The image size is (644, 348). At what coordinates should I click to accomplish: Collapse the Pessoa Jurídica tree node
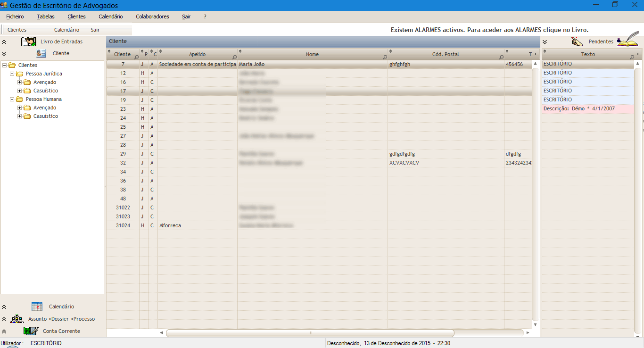tap(12, 74)
